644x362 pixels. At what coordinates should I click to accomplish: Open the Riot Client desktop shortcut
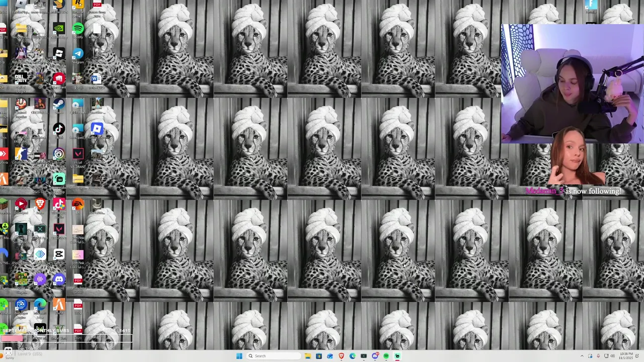(x=59, y=78)
